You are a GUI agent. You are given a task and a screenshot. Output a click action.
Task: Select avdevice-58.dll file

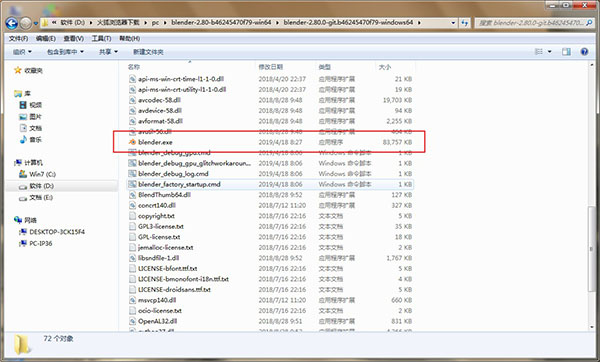point(270,111)
